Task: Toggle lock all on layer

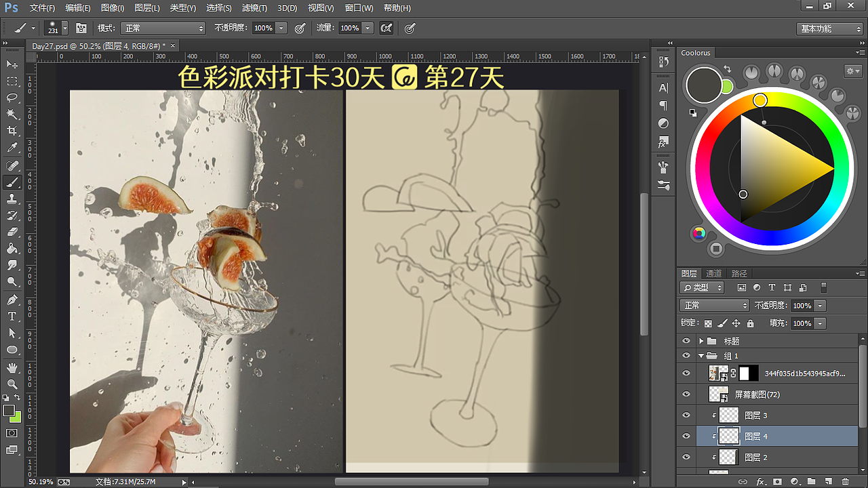Action: pyautogui.click(x=752, y=323)
